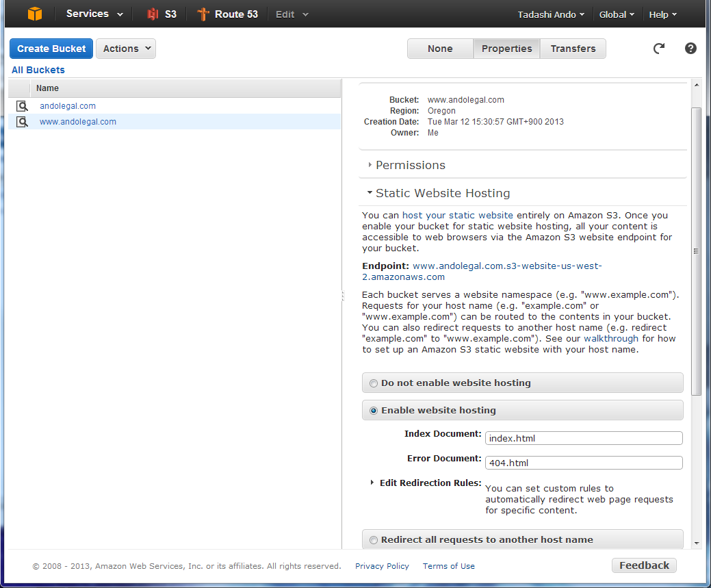
Task: Select Enable website hosting option
Action: (373, 411)
